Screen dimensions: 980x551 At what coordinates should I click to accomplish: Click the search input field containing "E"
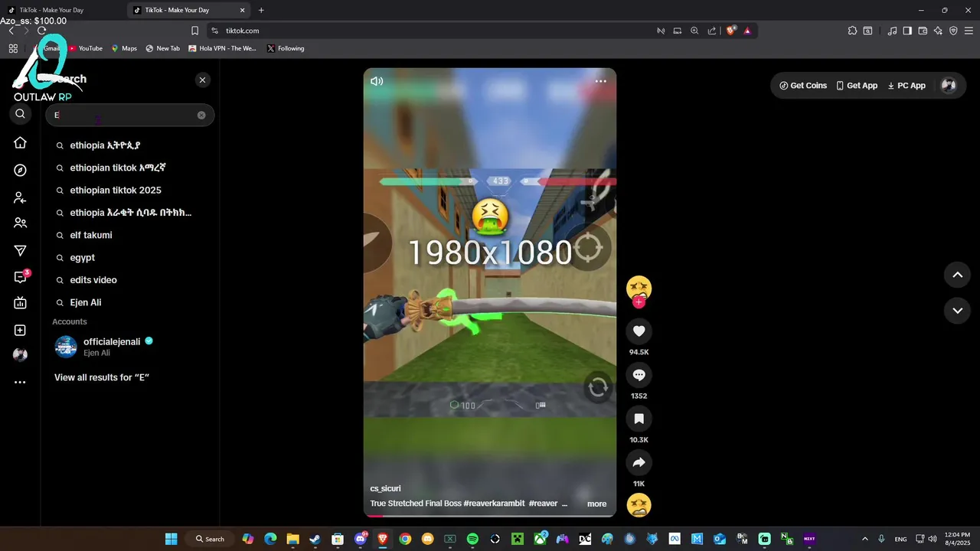click(x=129, y=116)
